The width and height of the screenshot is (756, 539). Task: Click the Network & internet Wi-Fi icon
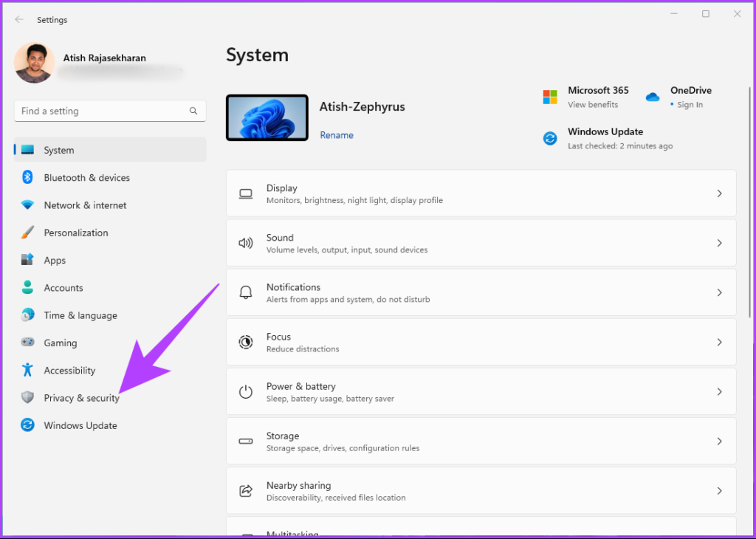[27, 205]
